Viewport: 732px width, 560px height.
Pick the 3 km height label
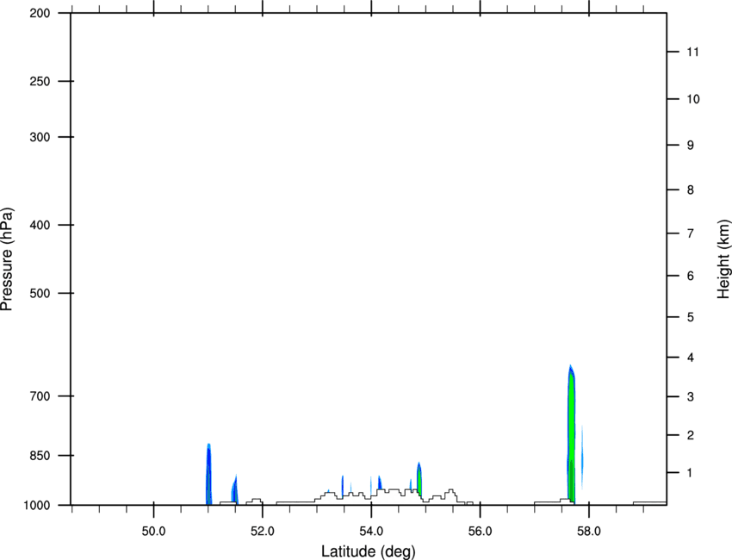point(691,396)
